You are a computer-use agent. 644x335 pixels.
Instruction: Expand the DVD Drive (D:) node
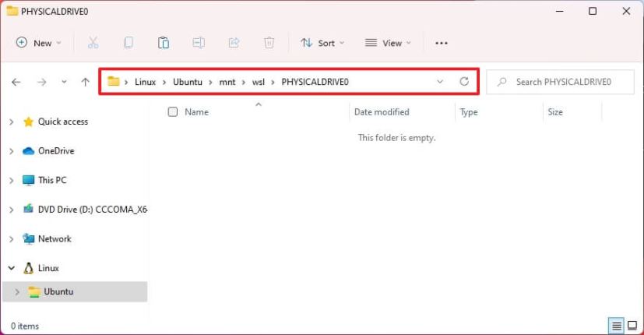pos(12,210)
